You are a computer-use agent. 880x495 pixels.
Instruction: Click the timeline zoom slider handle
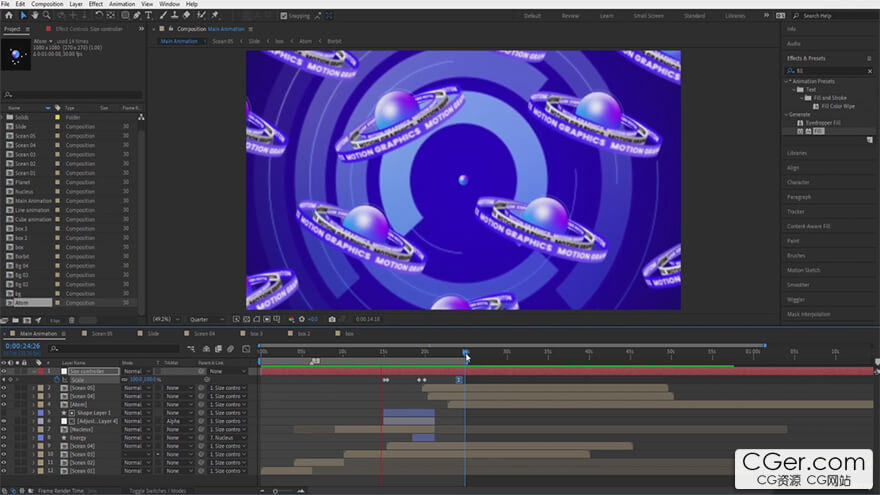[x=275, y=491]
